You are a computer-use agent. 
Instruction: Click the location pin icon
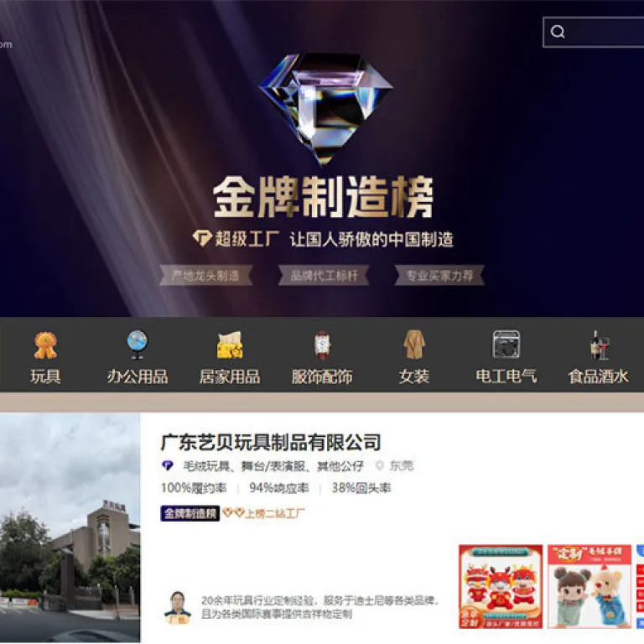point(380,465)
